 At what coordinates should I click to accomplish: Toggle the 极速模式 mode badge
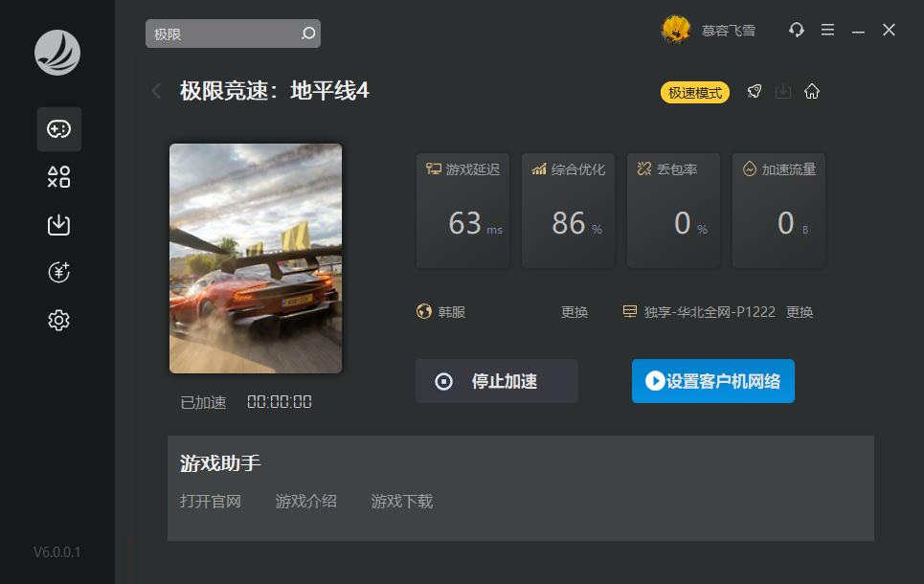(x=695, y=93)
